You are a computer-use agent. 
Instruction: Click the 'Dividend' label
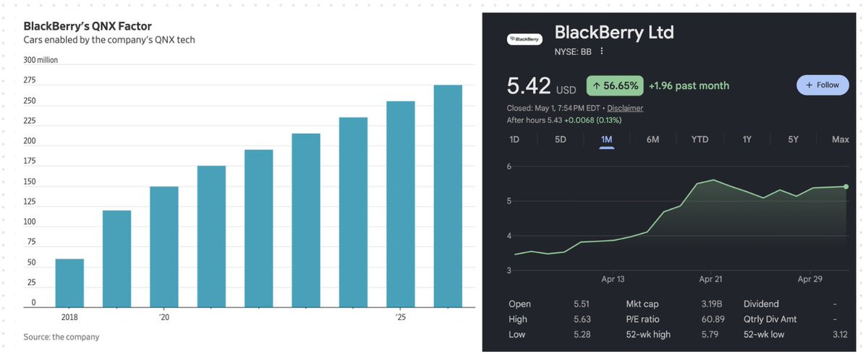(x=762, y=304)
